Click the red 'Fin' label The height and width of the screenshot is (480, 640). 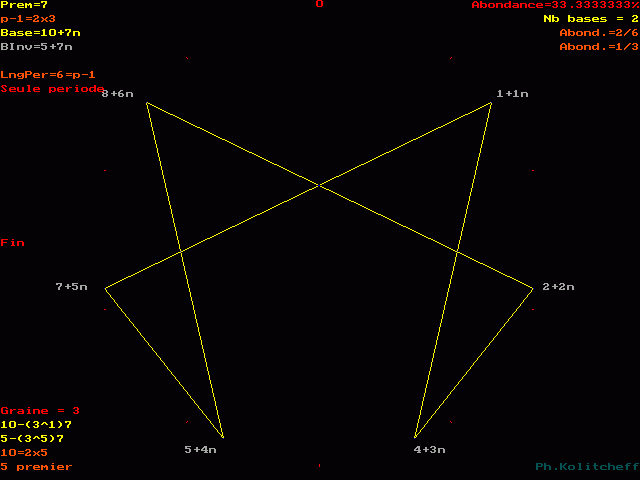click(x=12, y=243)
